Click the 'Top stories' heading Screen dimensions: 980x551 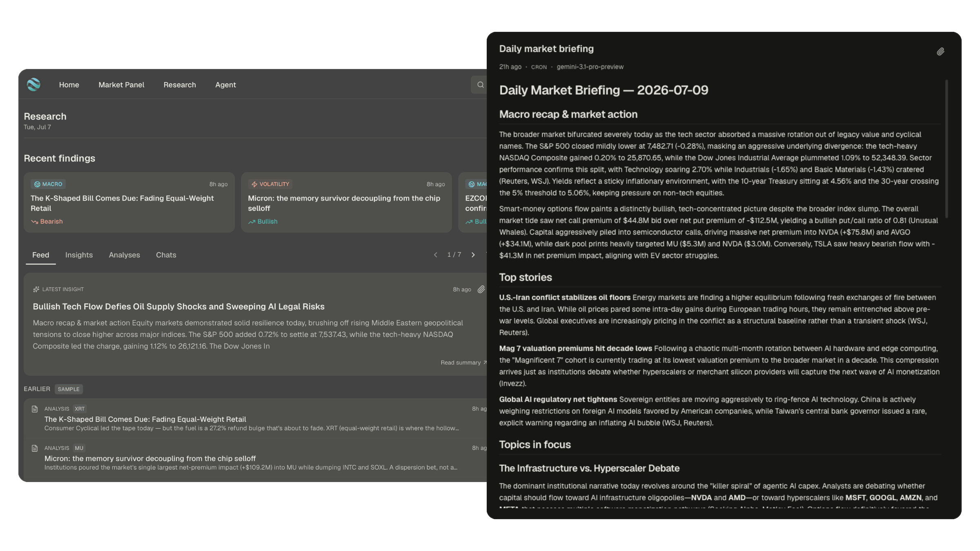[525, 277]
